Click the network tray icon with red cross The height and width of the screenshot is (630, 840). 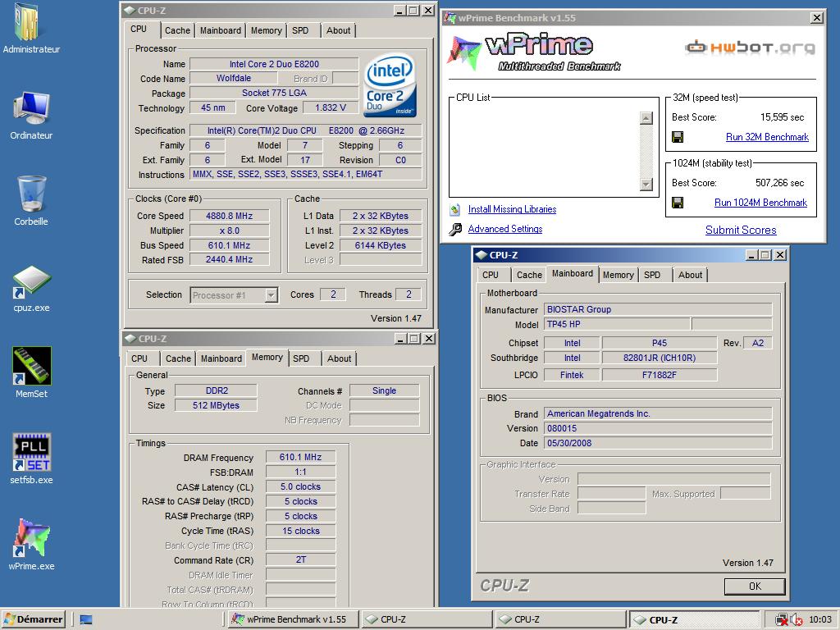pyautogui.click(x=782, y=619)
